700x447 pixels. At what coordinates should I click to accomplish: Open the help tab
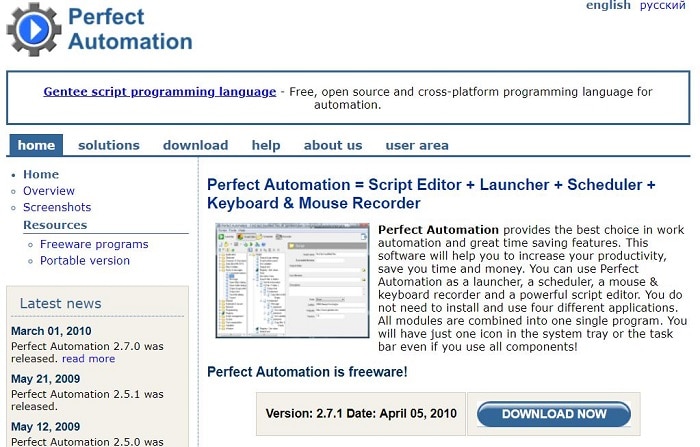coord(266,146)
